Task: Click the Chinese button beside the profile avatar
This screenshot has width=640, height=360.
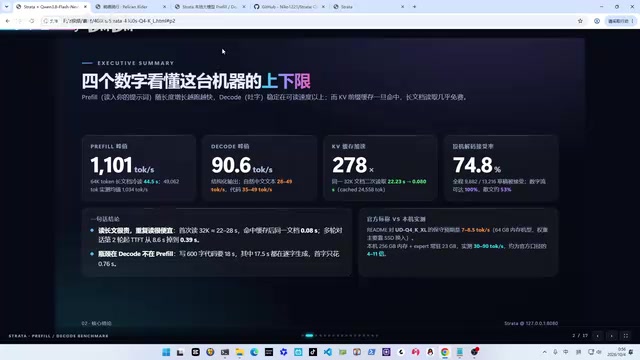Action: (x=620, y=21)
